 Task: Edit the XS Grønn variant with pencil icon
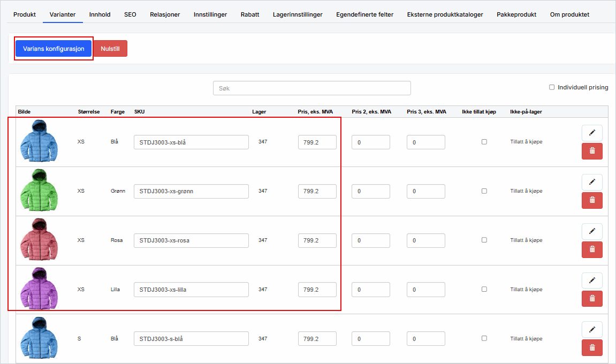(592, 182)
